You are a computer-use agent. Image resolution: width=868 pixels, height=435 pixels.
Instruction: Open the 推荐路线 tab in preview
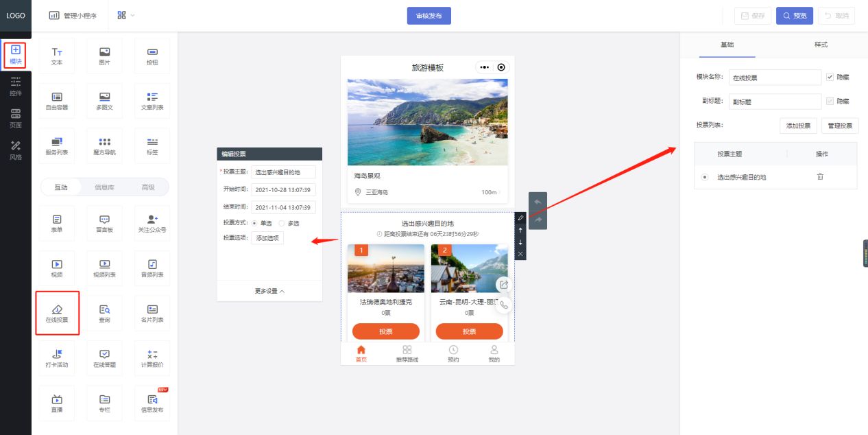click(407, 353)
